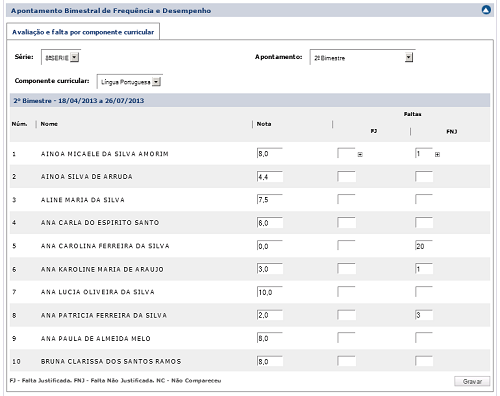Click the Faltas header label
Image resolution: width=500 pixels, height=396 pixels.
click(412, 114)
